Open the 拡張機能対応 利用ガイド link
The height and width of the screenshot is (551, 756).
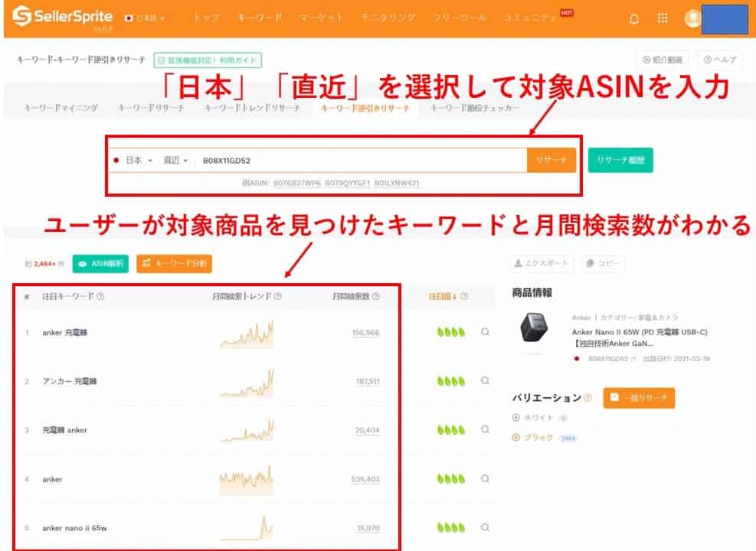point(208,60)
